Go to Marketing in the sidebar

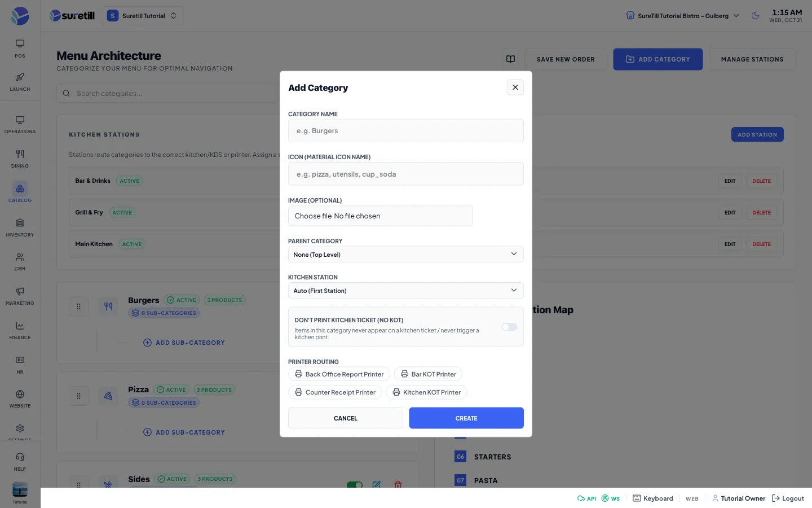coord(20,296)
